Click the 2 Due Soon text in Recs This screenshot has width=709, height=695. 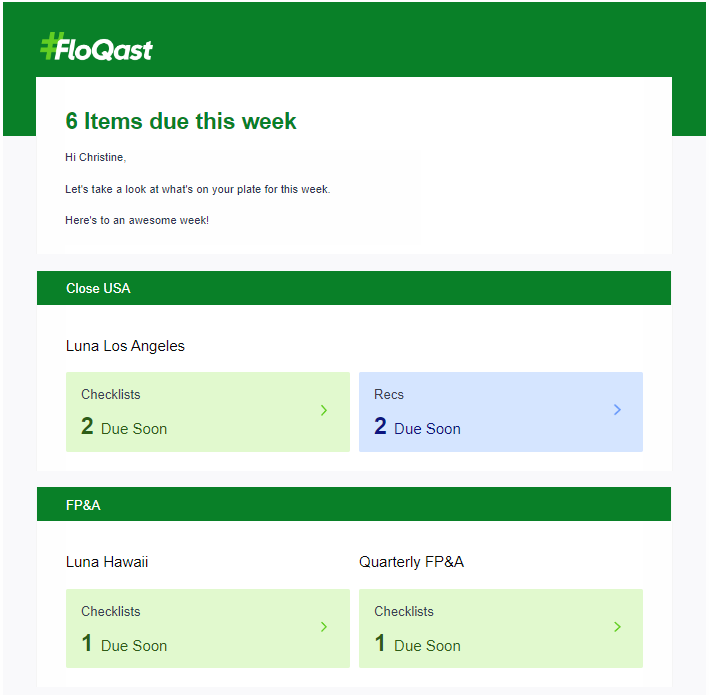417,426
